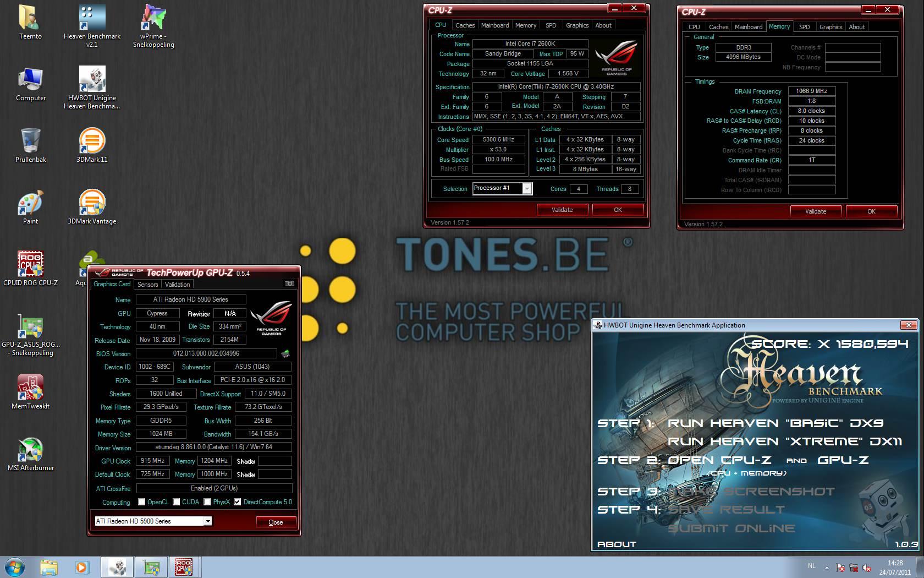Screen dimensions: 924x578
Task: Click the GPU Clock 915 MHz value
Action: 152,461
